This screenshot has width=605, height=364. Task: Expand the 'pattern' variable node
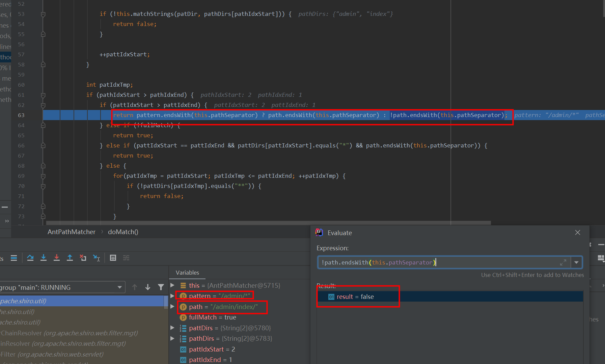(x=172, y=296)
